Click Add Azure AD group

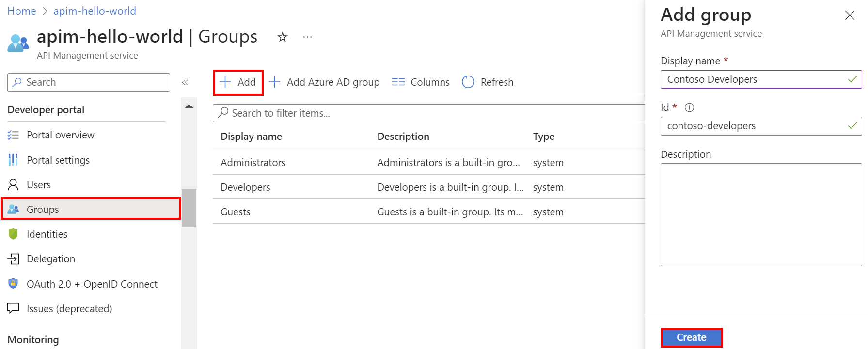324,82
